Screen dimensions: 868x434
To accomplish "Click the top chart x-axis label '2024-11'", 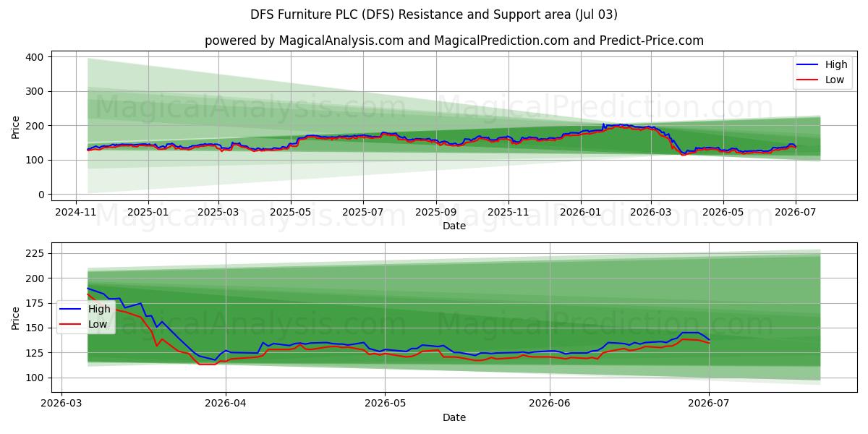I will coord(77,213).
